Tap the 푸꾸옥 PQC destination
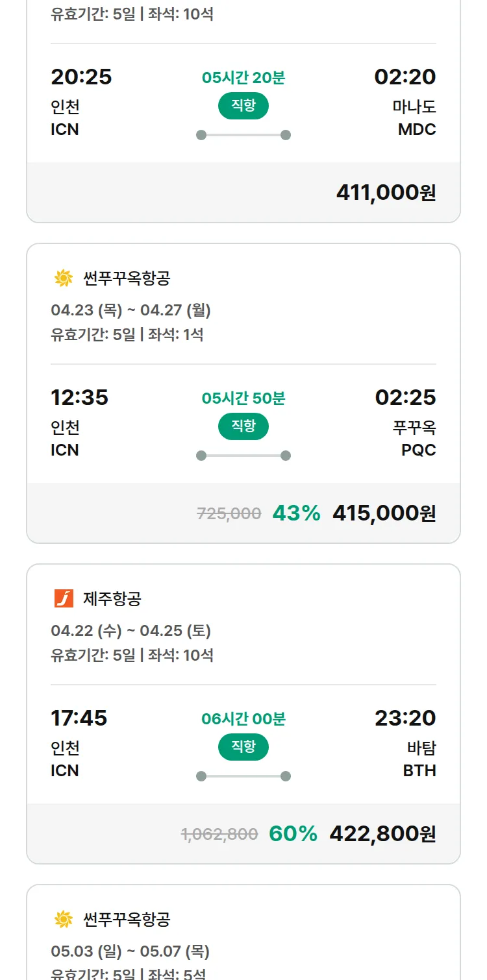 click(414, 438)
